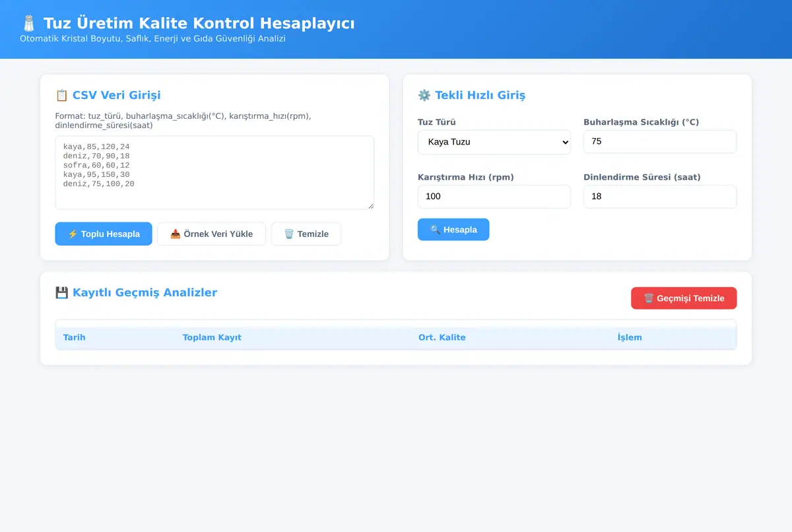The image size is (792, 532).
Task: Click the Toplam Kayıt column header
Action: (212, 337)
